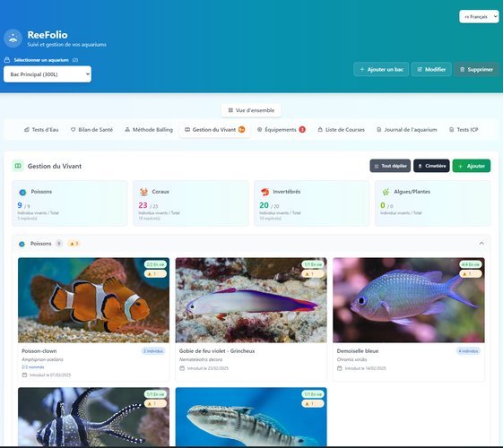Click the 2/2 nommés link
503x448 pixels.
(x=33, y=367)
